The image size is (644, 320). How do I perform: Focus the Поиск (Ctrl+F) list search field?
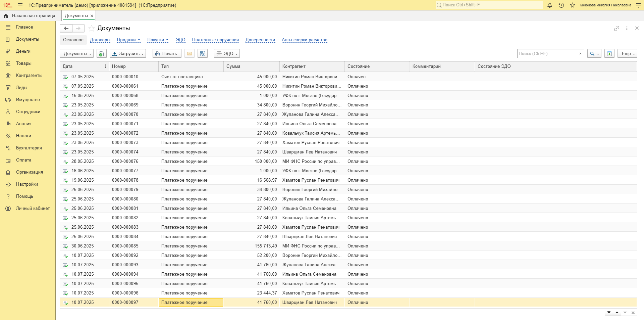coord(547,54)
